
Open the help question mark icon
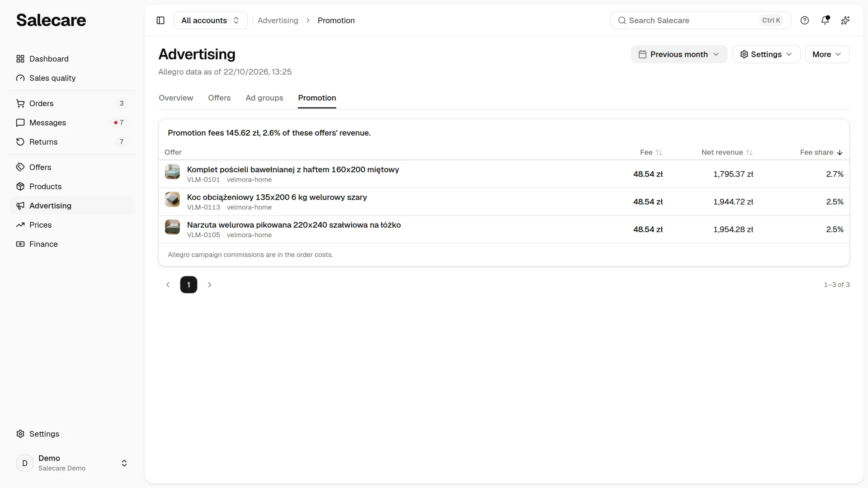point(805,20)
